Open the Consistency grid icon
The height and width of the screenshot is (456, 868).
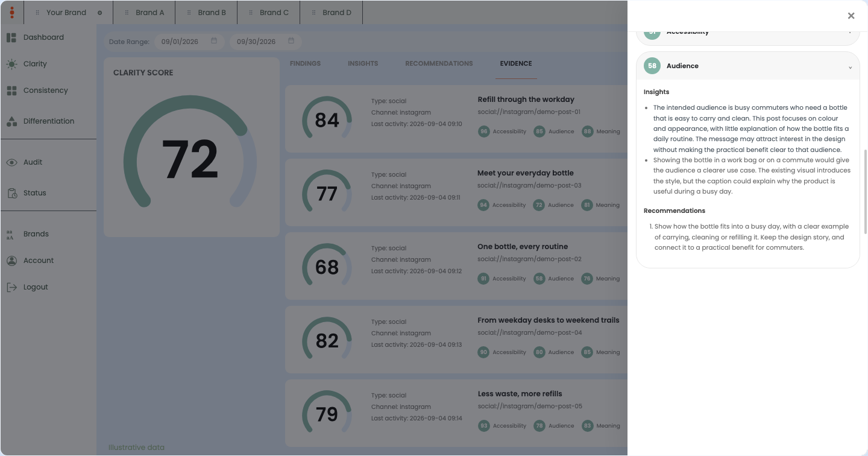[x=11, y=90]
